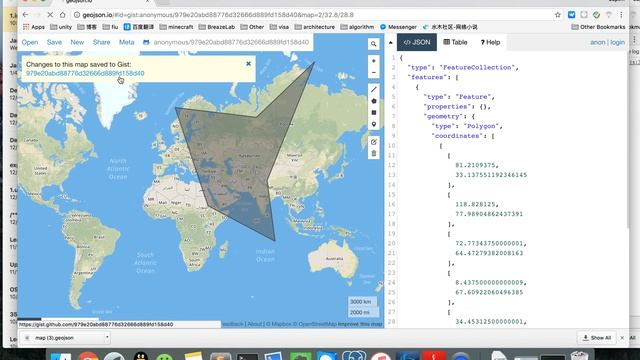Image resolution: width=640 pixels, height=360 pixels.
Task: Open the Save menu
Action: tap(54, 42)
